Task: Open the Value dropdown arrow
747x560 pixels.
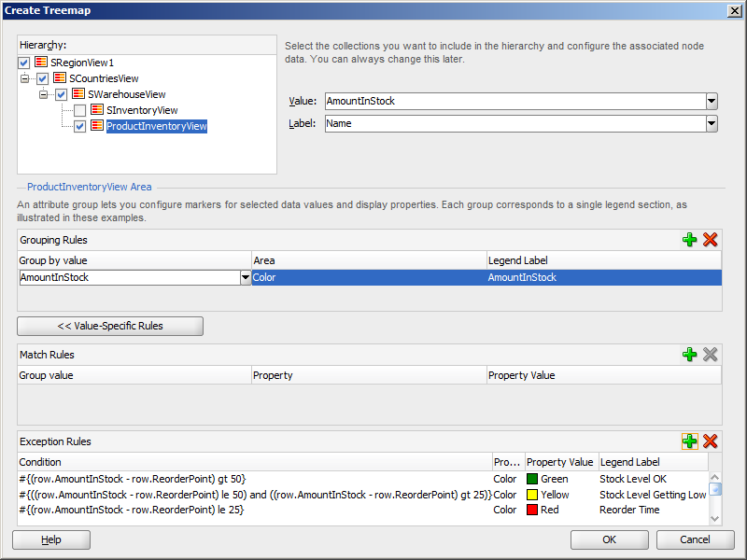Action: click(712, 101)
